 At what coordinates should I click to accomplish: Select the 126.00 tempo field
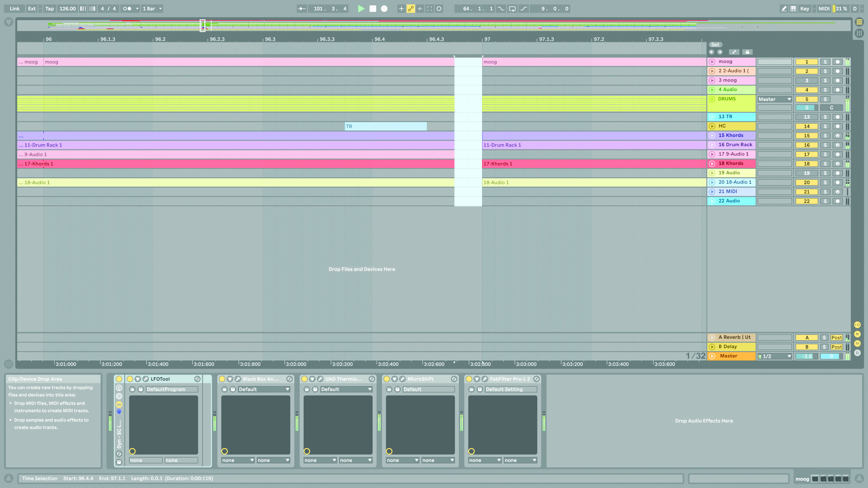click(x=67, y=9)
